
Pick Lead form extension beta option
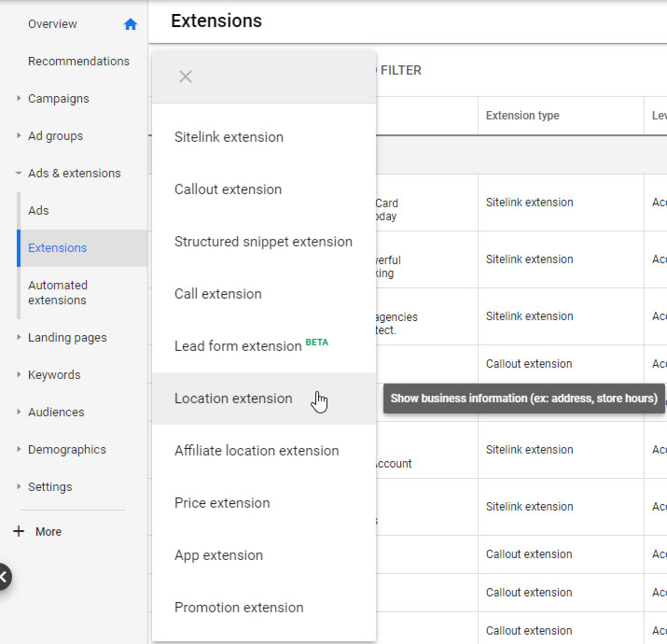click(251, 346)
